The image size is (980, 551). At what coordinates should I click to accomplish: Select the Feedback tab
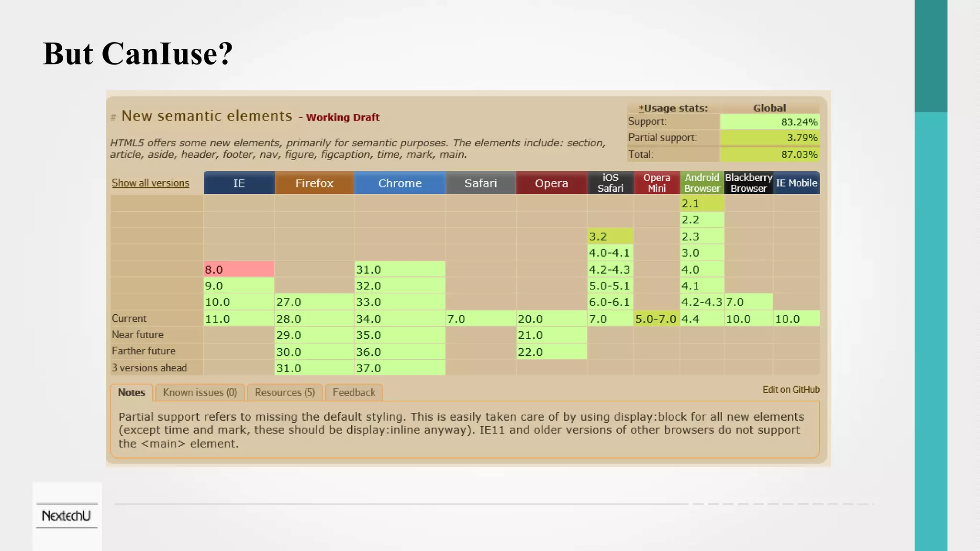pyautogui.click(x=354, y=393)
